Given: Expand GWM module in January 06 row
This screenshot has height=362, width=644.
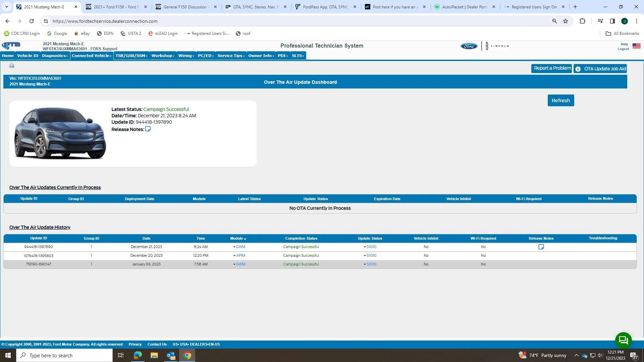Looking at the screenshot, I should tap(239, 264).
